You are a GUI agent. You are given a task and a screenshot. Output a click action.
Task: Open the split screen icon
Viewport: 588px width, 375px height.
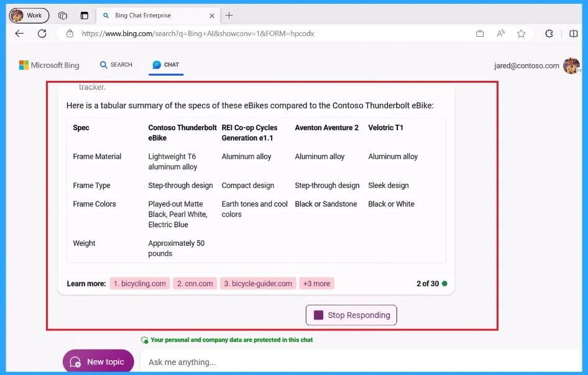[573, 34]
